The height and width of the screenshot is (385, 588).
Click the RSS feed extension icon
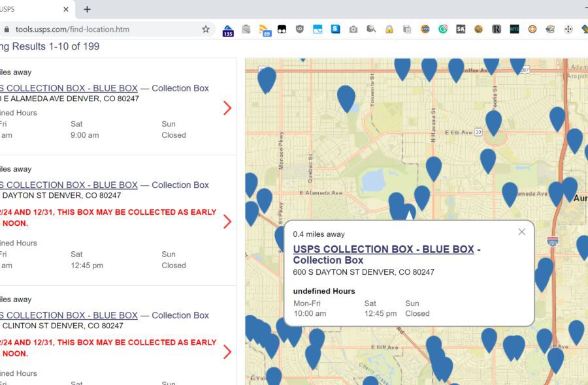[x=265, y=29]
